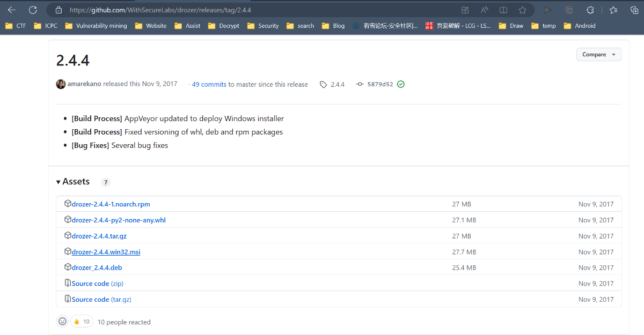Image resolution: width=644 pixels, height=335 pixels.
Task: Click package icon for drozer-2.4.4.tar.gz
Action: (68, 235)
